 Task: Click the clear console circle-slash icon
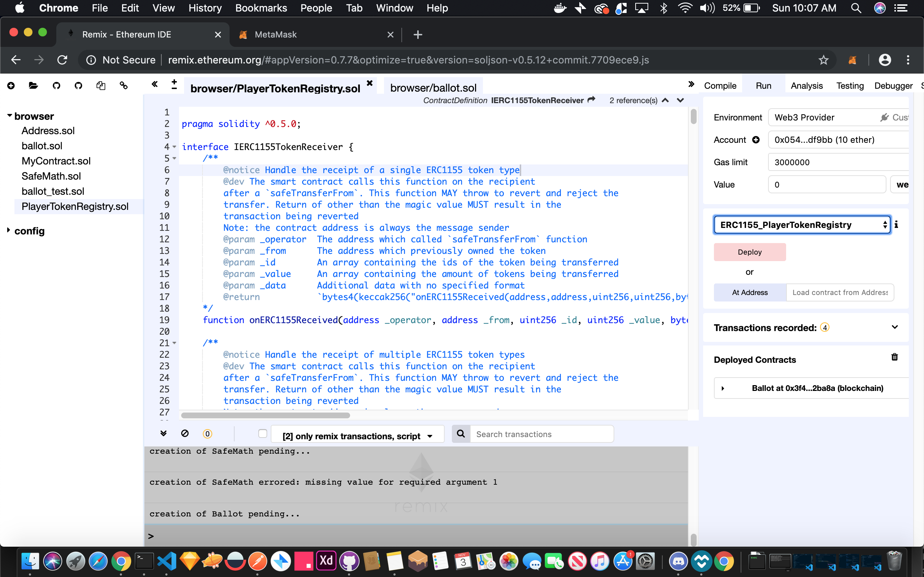tap(185, 433)
